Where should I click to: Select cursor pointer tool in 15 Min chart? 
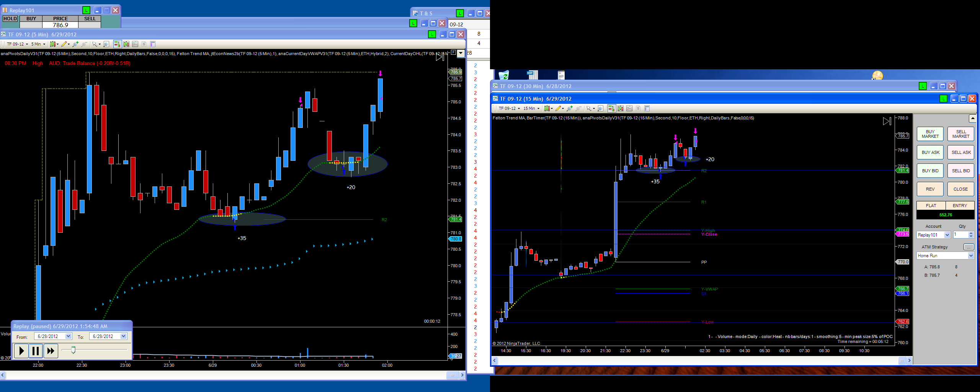click(590, 108)
